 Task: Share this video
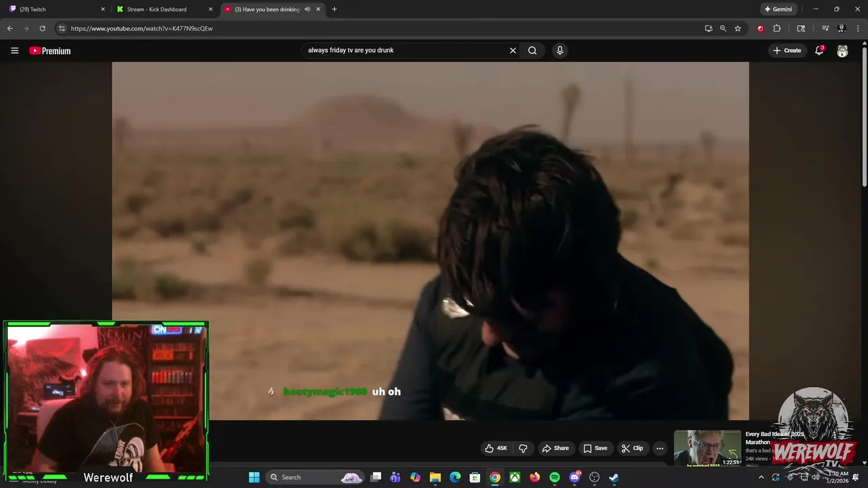pyautogui.click(x=555, y=448)
